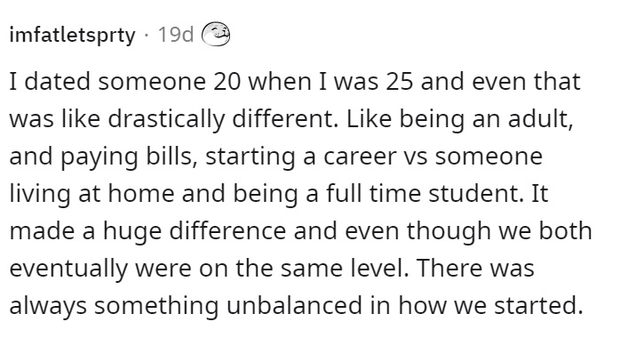The image size is (644, 338).
Task: Click the line beginning 'was like drastically different'
Action: click(291, 119)
